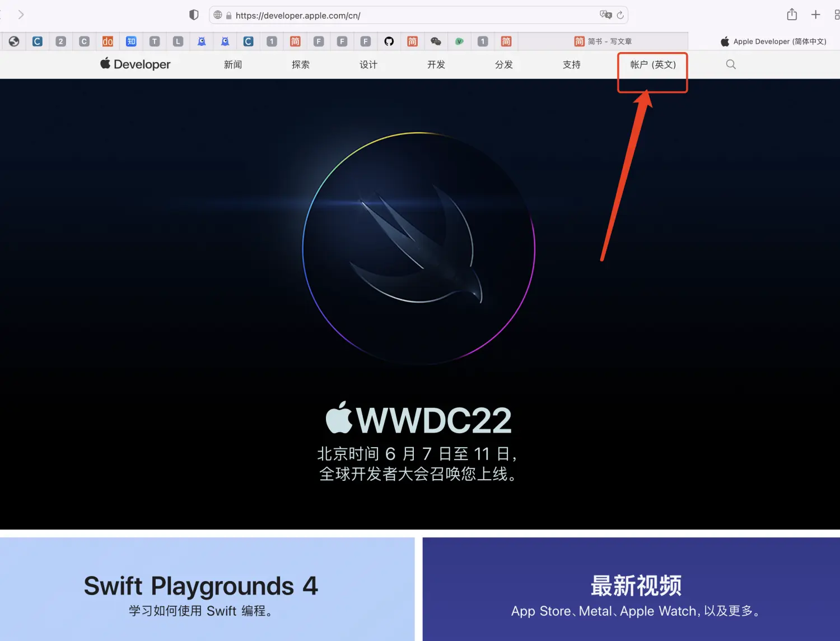Click the Safari forward navigation arrow
The image size is (840, 641).
coord(21,15)
